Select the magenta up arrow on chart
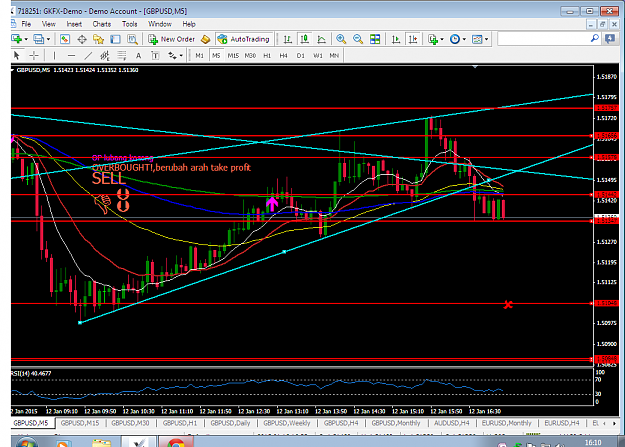The height and width of the screenshot is (447, 625). coord(272,204)
